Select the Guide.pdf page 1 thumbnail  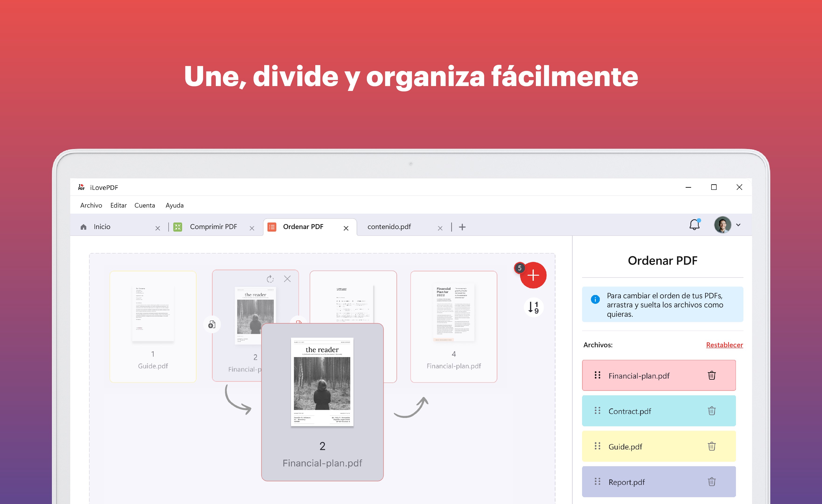(x=153, y=327)
